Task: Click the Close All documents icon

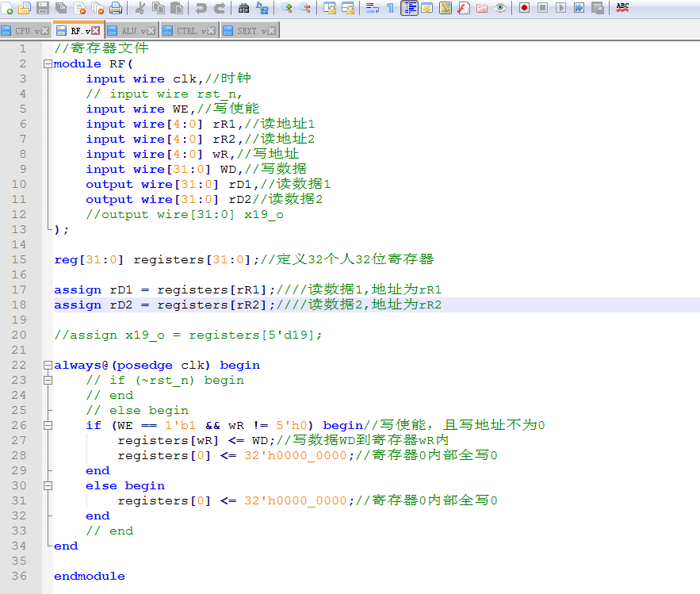Action: click(98, 8)
